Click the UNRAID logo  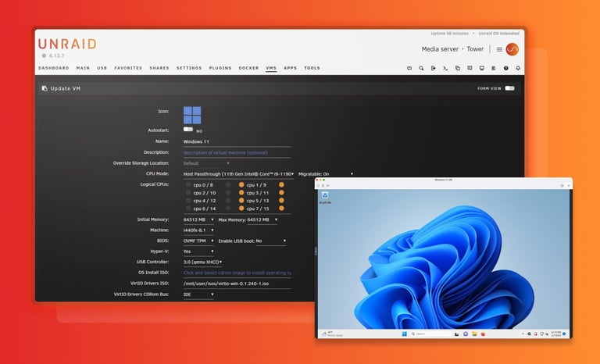pos(67,44)
